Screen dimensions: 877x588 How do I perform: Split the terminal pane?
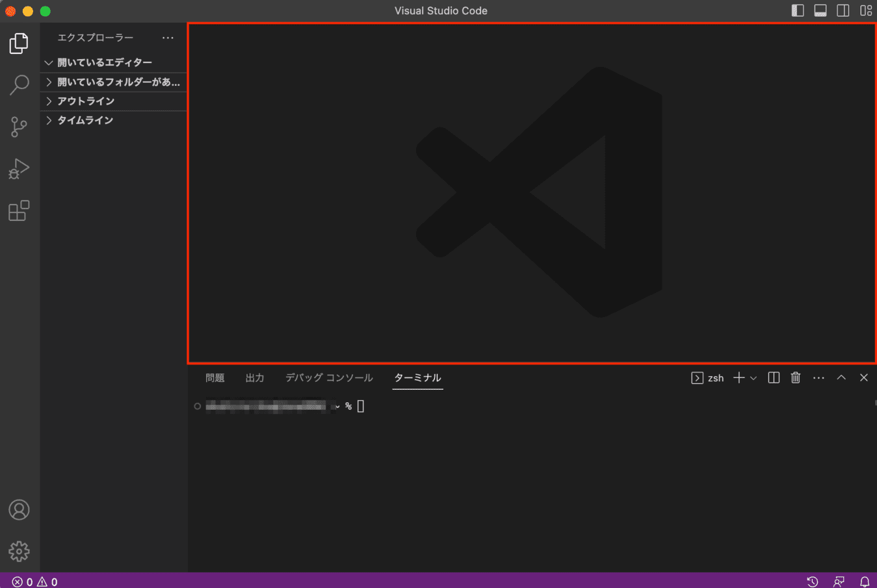click(774, 377)
